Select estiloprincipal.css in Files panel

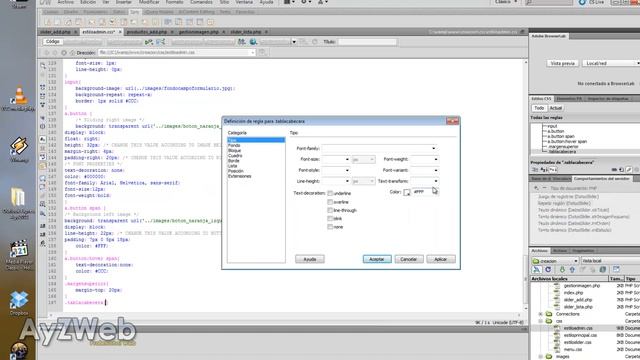coord(580,335)
